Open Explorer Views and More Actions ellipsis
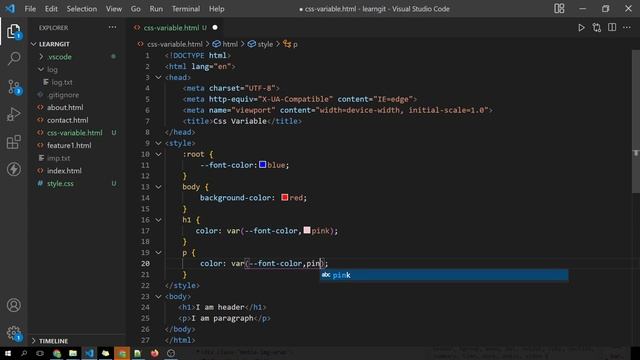Viewport: 640px width, 360px height. click(x=112, y=27)
